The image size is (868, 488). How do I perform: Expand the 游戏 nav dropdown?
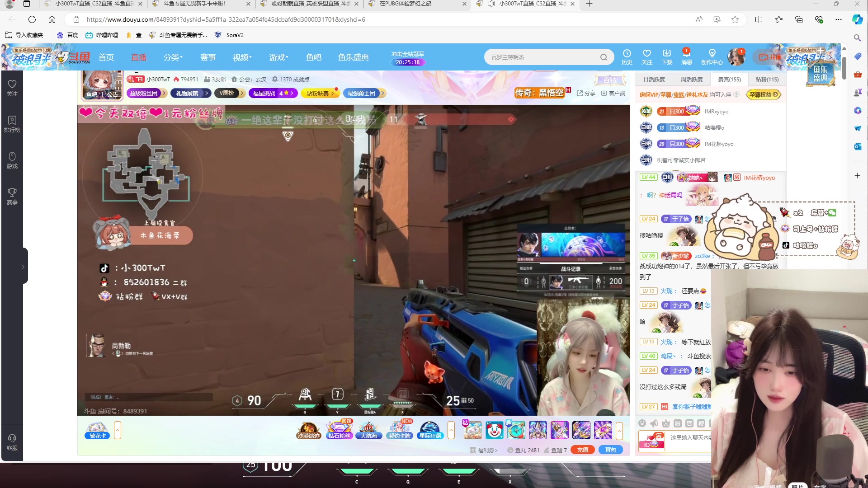coord(278,57)
